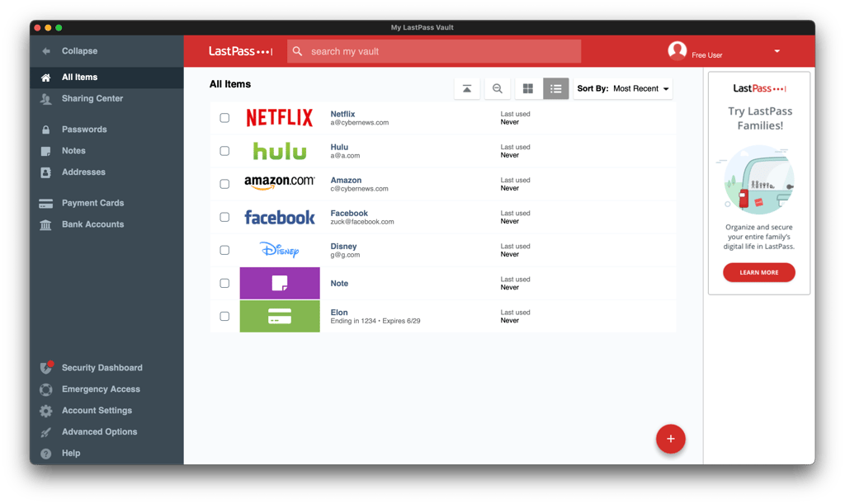The height and width of the screenshot is (504, 845).
Task: Check the Netflix item checkbox
Action: [x=224, y=118]
